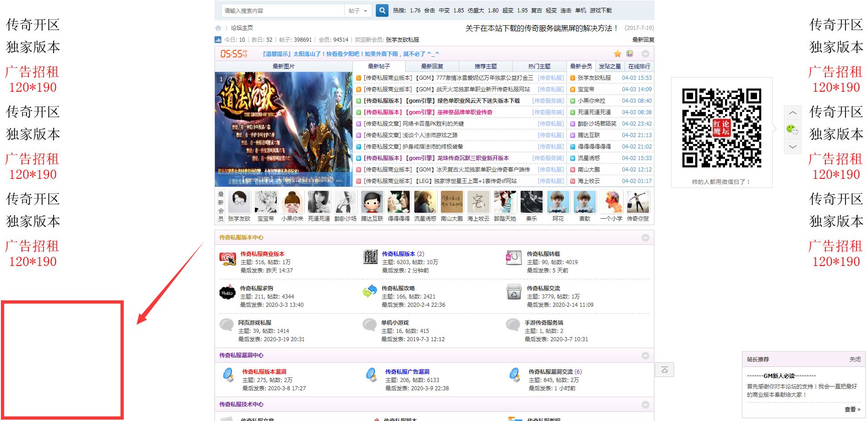
Task: Click the Hello icon of 传奇私服求购
Action: (x=227, y=292)
